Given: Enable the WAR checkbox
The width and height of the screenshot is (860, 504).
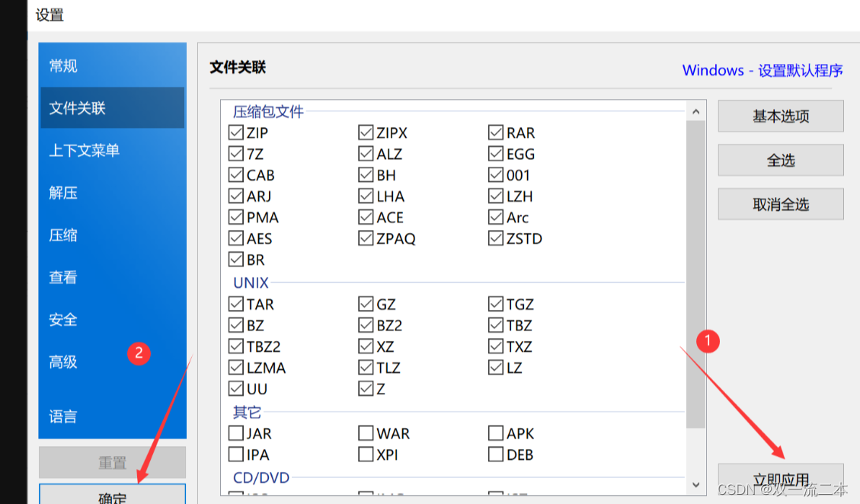Looking at the screenshot, I should point(366,433).
